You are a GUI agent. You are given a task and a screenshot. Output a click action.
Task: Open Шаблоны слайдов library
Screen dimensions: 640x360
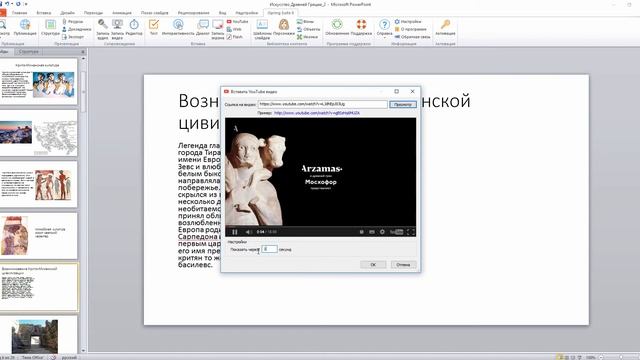tap(262, 29)
